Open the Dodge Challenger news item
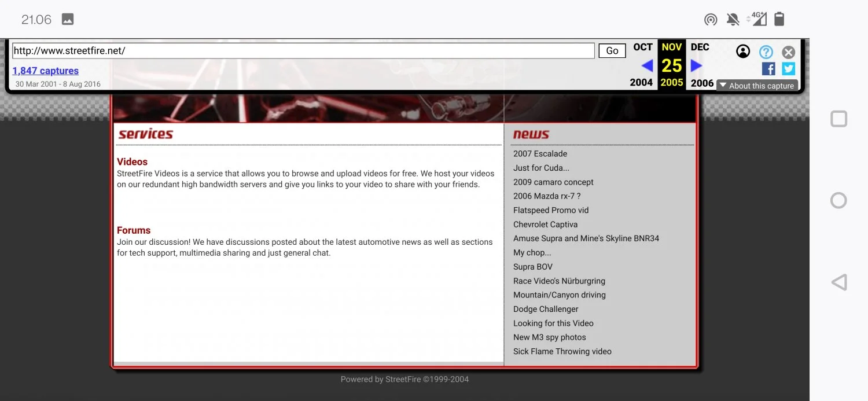Viewport: 868px width, 401px height. pyautogui.click(x=545, y=308)
